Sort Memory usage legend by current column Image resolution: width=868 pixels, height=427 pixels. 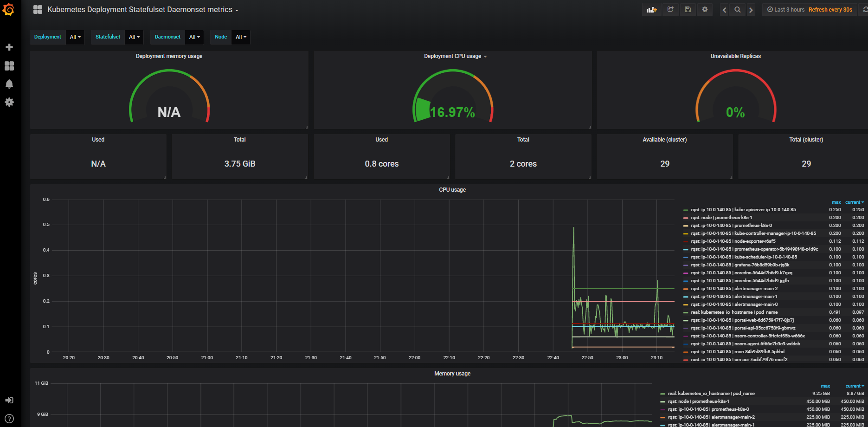[854, 386]
